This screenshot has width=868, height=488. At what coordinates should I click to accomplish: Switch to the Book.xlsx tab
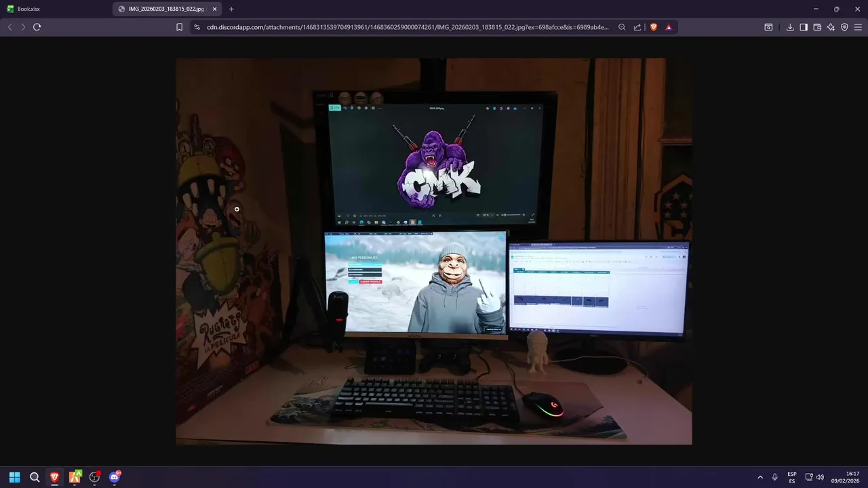54,9
